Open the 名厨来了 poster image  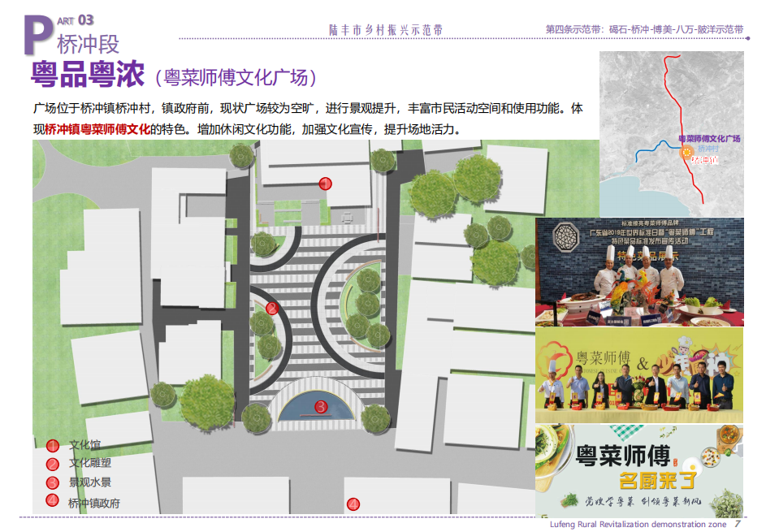pos(638,471)
